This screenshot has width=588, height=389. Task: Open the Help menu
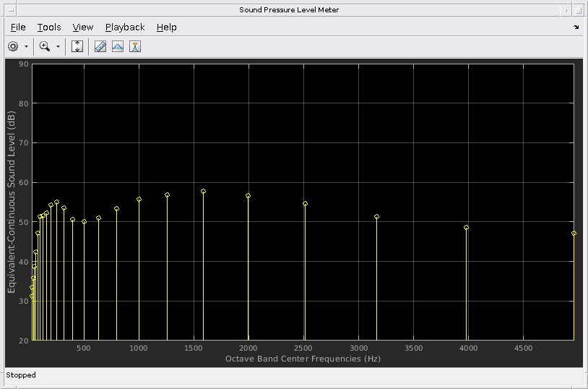(x=166, y=27)
